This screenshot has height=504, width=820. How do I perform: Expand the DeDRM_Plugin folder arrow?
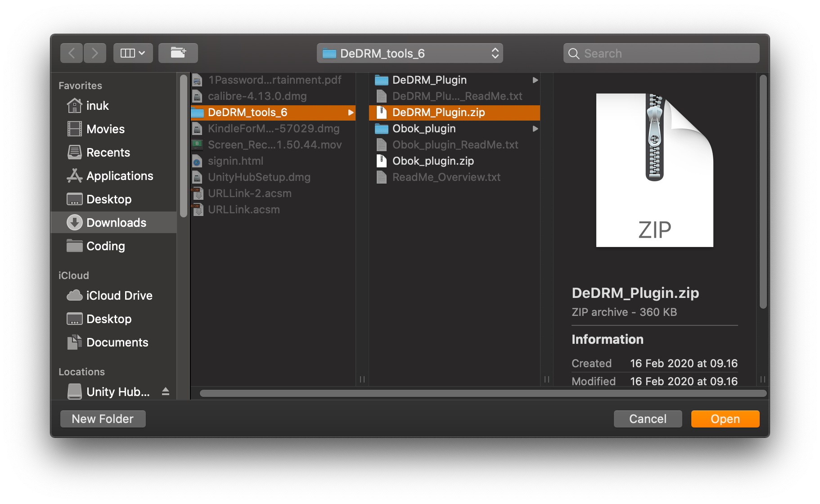click(x=535, y=80)
